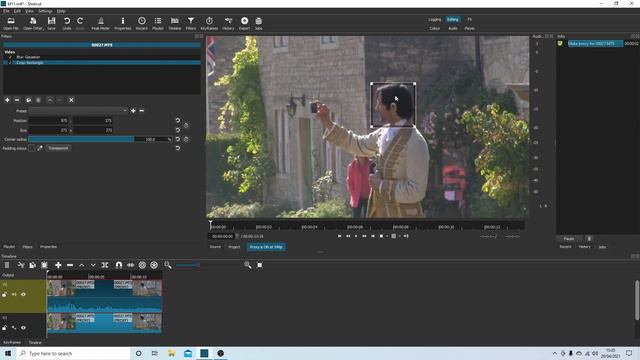Toggle keyframes for Position and Size
The height and width of the screenshot is (360, 640).
(x=186, y=125)
